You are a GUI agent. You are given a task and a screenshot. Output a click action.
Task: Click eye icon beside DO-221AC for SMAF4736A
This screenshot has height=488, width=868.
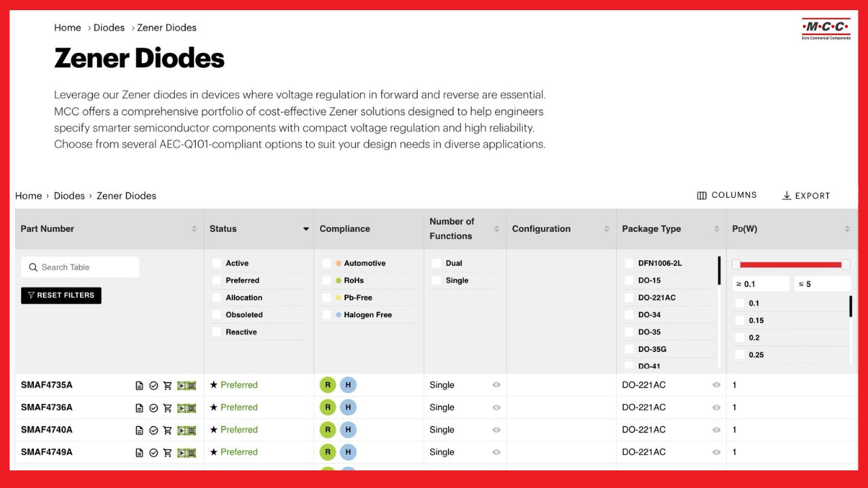tap(716, 407)
